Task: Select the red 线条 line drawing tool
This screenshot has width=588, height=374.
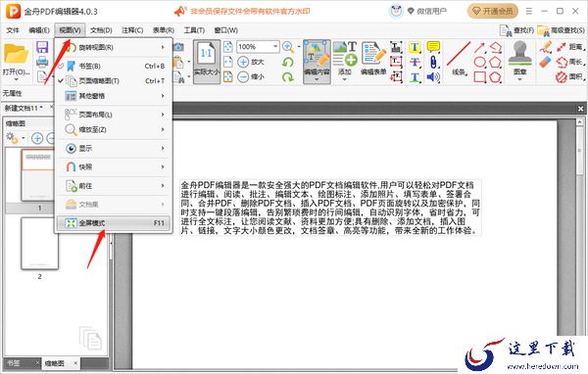Action: [459, 59]
